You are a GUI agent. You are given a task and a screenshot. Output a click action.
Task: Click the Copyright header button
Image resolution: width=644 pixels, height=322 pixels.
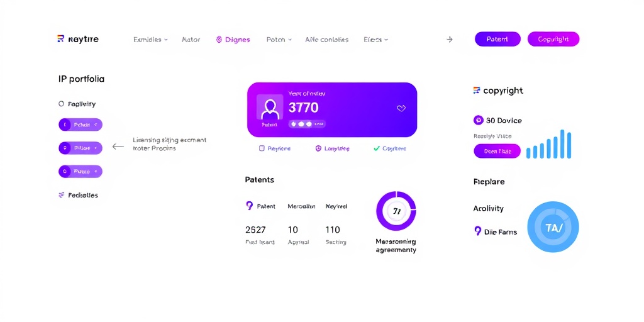pos(553,39)
